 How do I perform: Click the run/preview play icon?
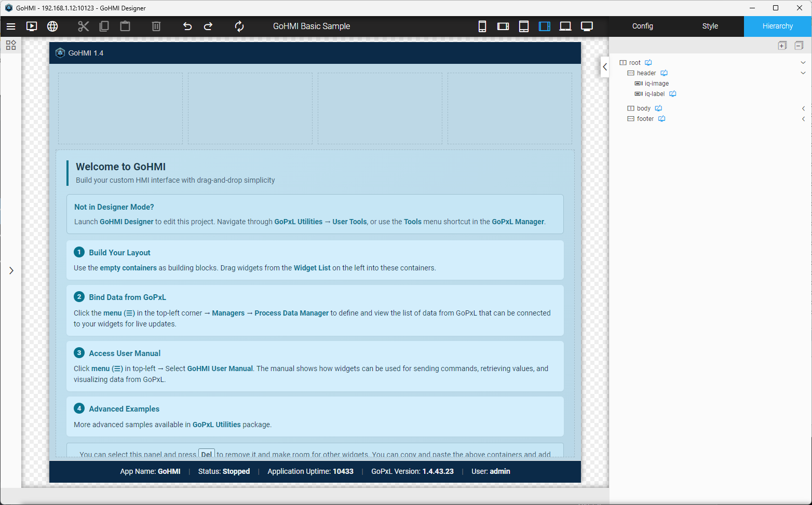coord(32,26)
